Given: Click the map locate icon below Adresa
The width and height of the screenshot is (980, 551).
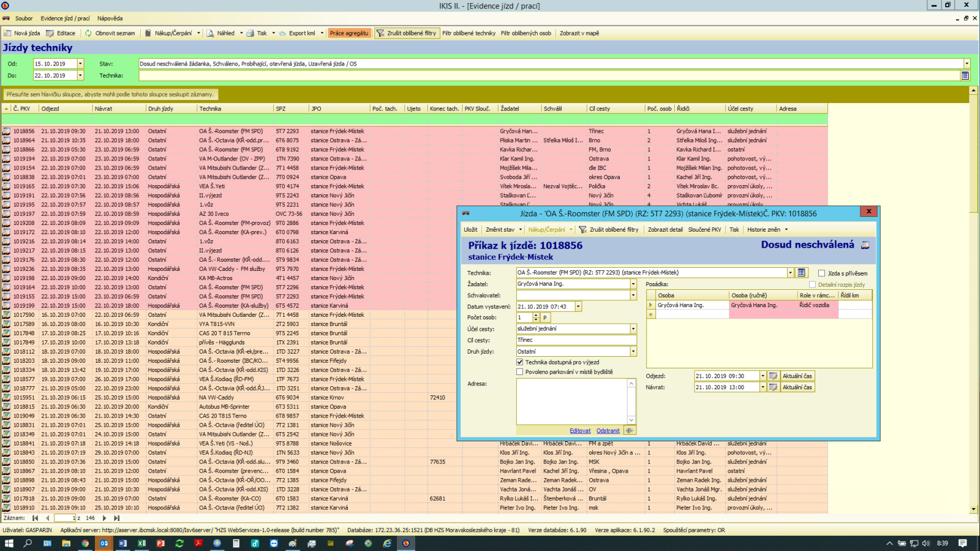Looking at the screenshot, I should pyautogui.click(x=629, y=431).
